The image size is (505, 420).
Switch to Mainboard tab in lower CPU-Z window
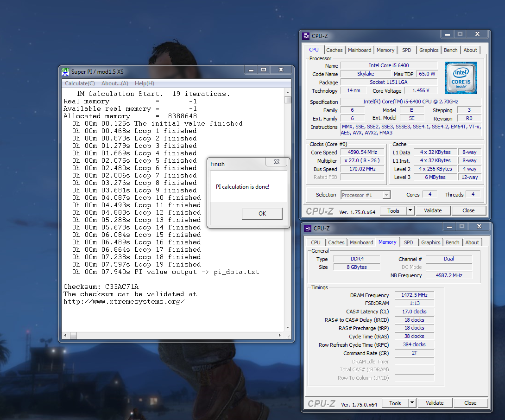[x=361, y=242]
